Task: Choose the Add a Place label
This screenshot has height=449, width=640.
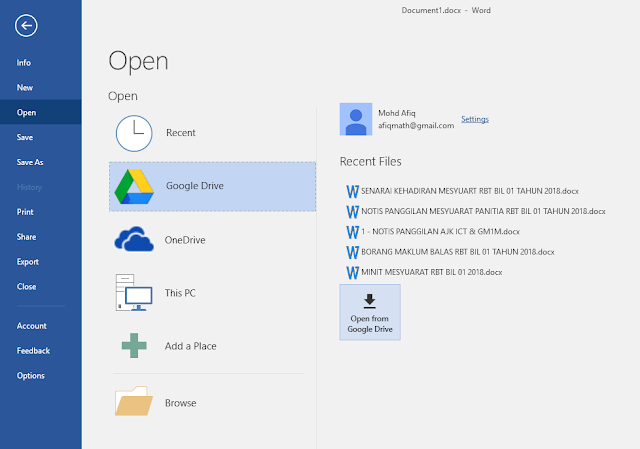Action: tap(191, 346)
